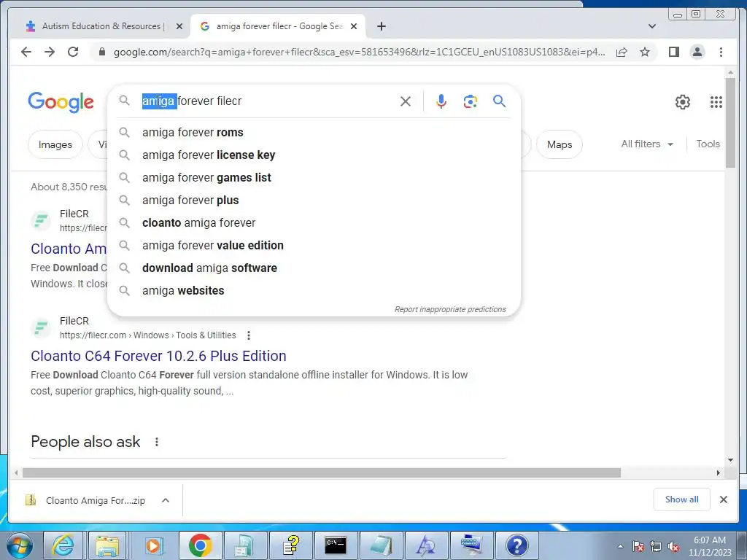Click the network status tray icon
Screen dimensions: 747x560
[x=656, y=547]
